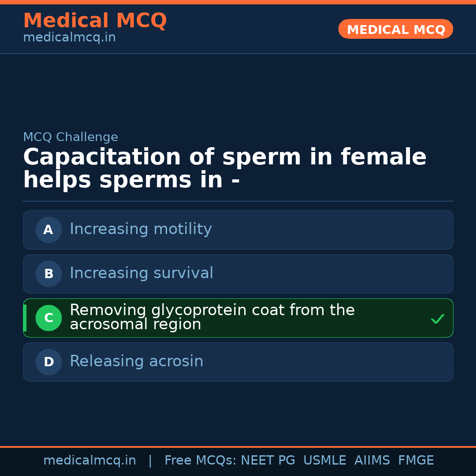Click the green checkmark on option C

click(437, 319)
